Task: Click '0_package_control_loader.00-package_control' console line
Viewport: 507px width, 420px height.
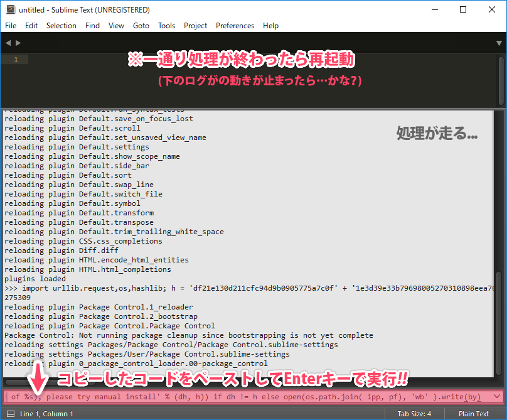Action: tap(136, 363)
